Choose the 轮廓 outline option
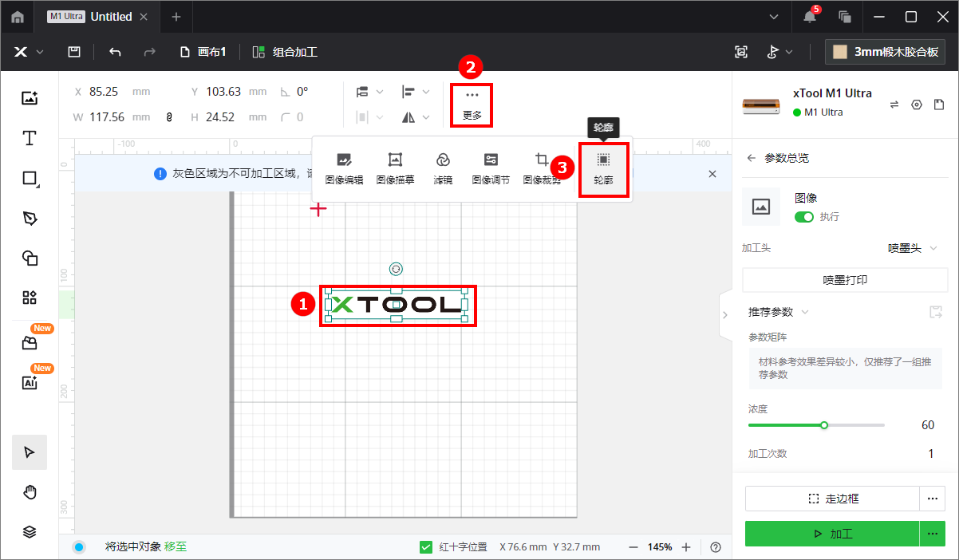 [603, 169]
